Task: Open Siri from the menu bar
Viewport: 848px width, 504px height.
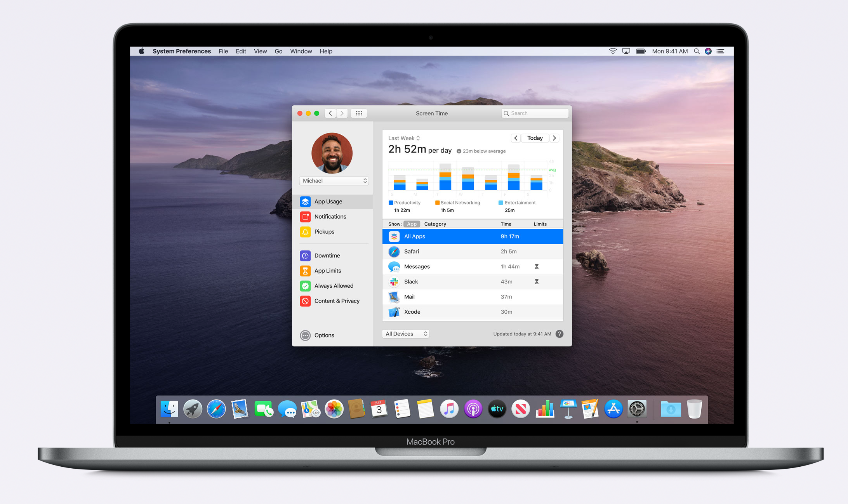Action: (708, 51)
